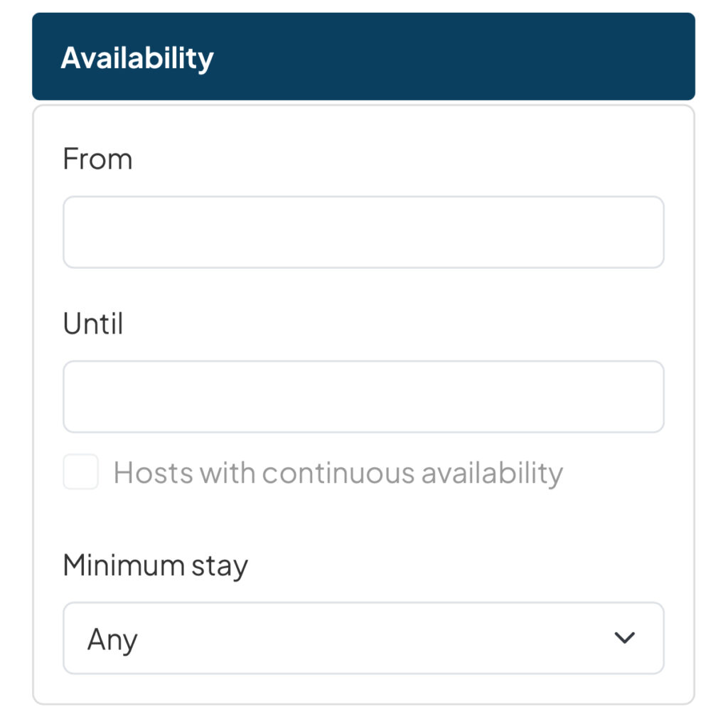Pick an end date in the Until box
This screenshot has height=724, width=728.
(x=363, y=397)
